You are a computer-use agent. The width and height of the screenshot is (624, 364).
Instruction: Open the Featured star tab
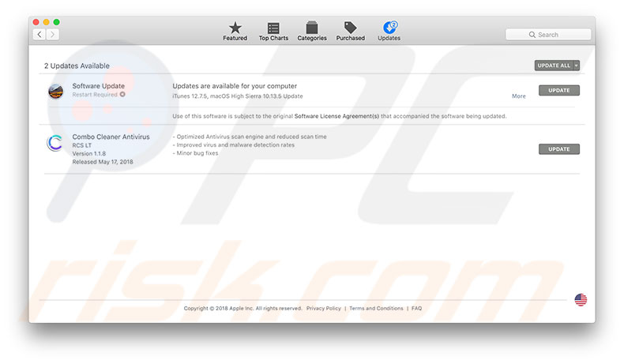coord(235,31)
